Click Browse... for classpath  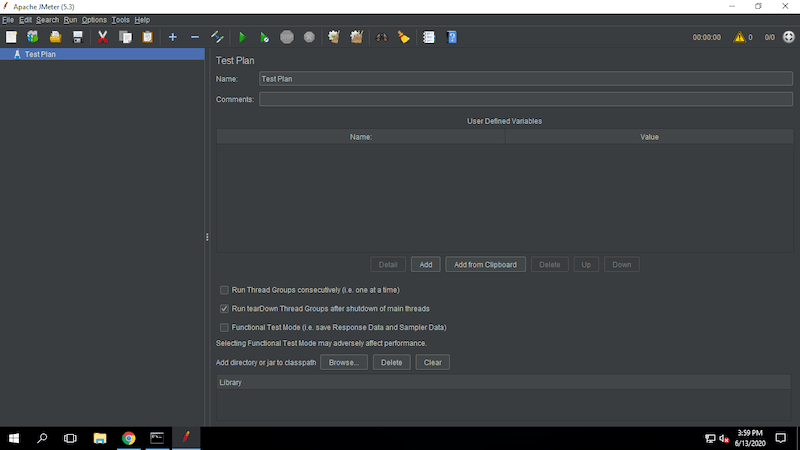click(x=344, y=362)
